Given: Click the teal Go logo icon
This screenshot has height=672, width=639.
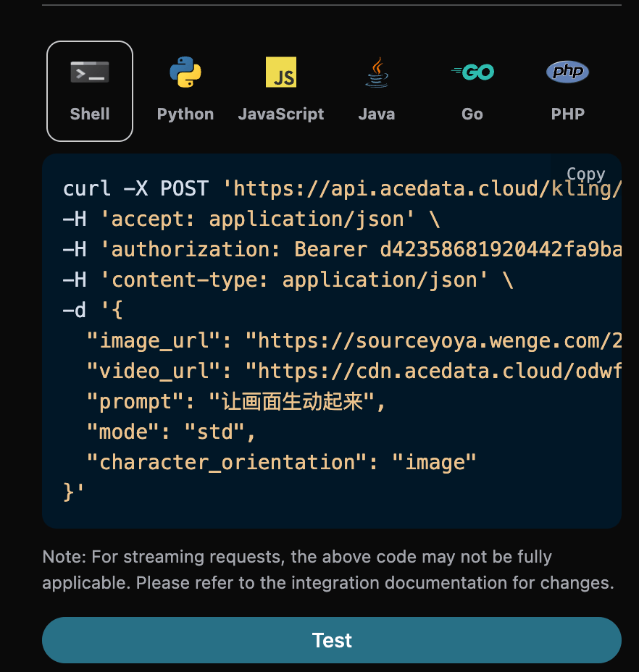Looking at the screenshot, I should (x=472, y=72).
